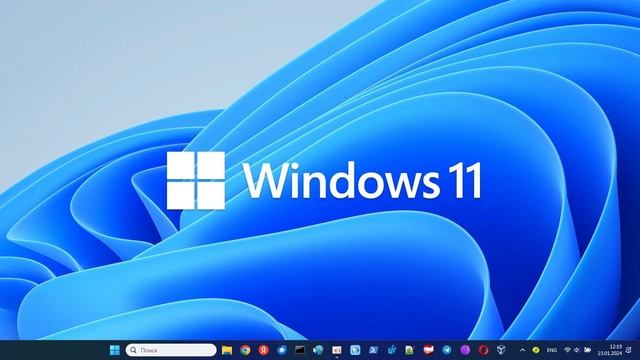Open the red envelope mail icon
This screenshot has height=360, width=640.
(428, 350)
